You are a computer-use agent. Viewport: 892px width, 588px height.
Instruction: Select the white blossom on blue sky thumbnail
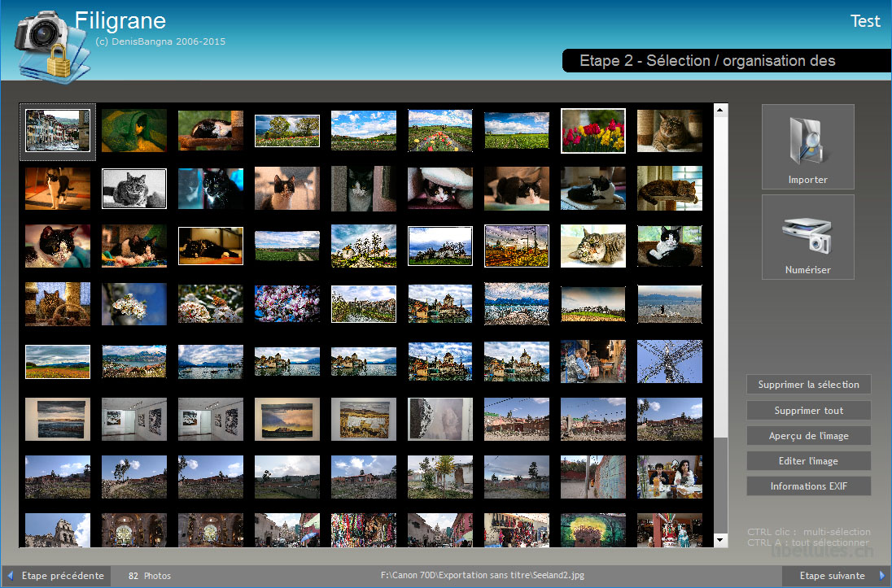coord(134,303)
